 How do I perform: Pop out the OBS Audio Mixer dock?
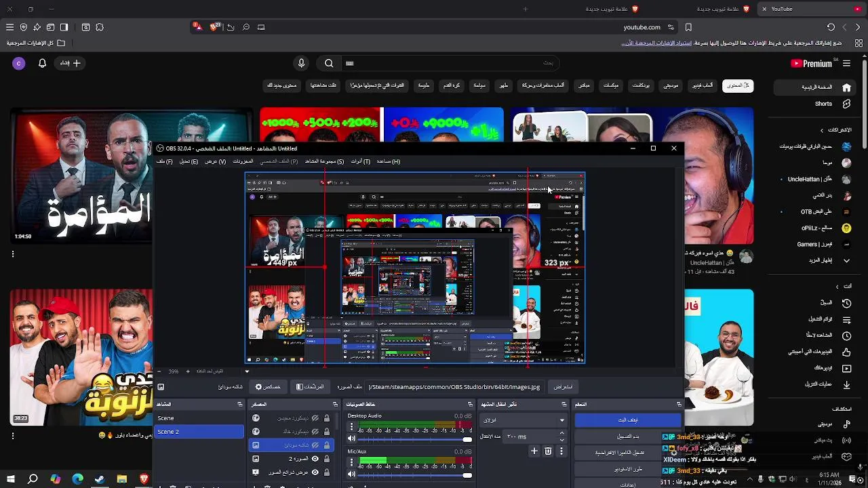coord(471,405)
